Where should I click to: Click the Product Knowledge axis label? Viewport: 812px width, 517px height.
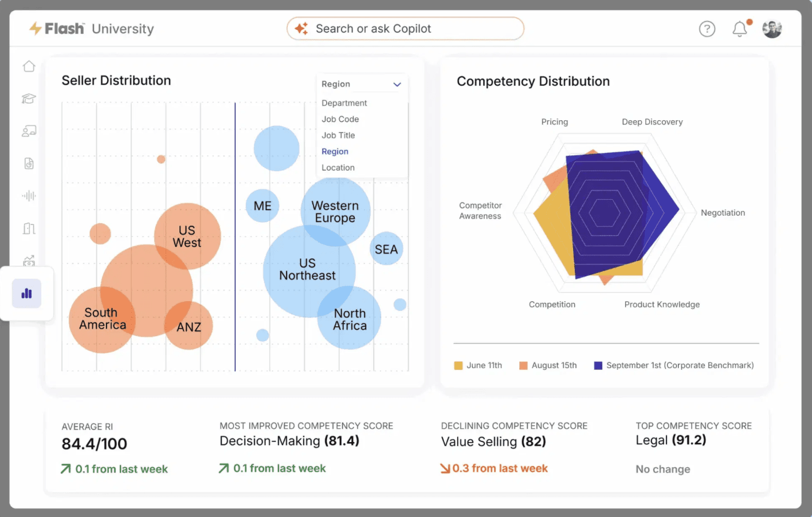pyautogui.click(x=662, y=305)
